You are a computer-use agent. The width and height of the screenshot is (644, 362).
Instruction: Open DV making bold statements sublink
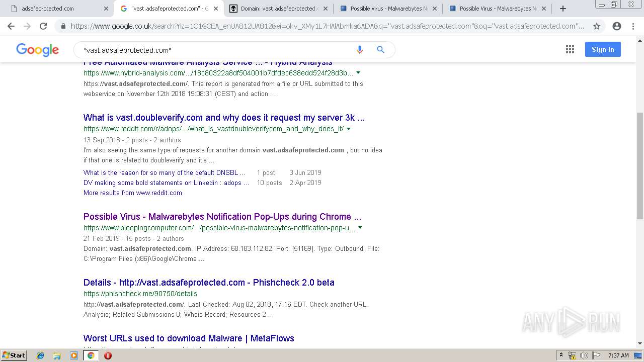pos(166,183)
